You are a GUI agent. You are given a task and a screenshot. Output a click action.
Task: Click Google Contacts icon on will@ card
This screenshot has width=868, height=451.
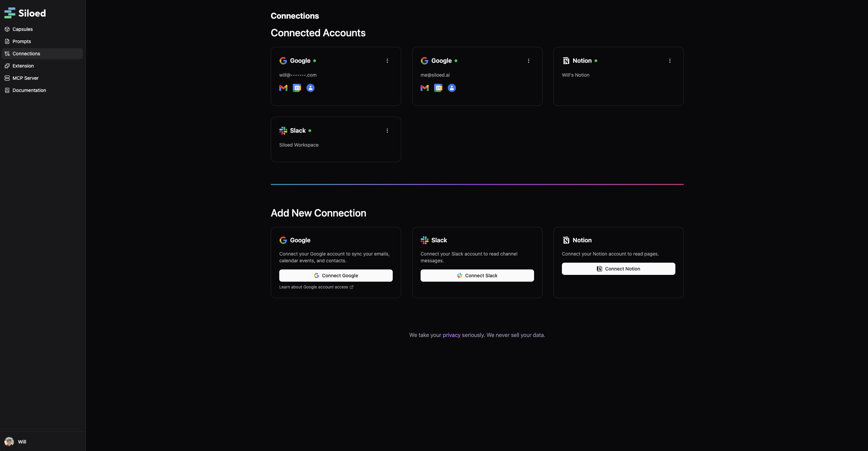tap(310, 88)
